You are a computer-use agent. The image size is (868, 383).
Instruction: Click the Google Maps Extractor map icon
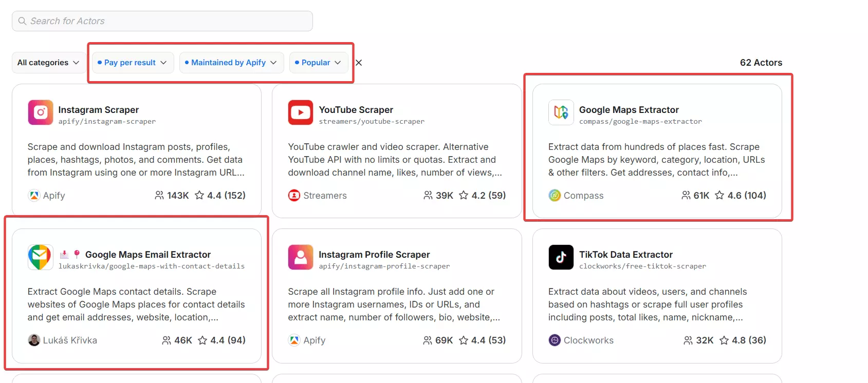pos(561,112)
